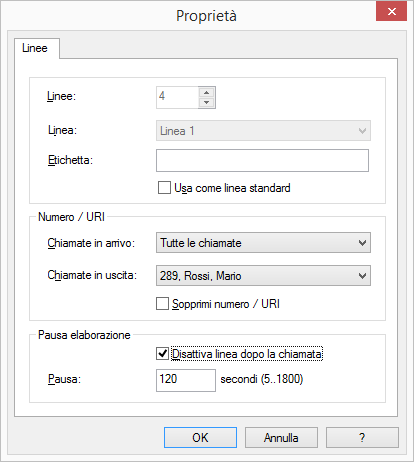Open the Linea 1 dropdown list
Viewport: 414px width, 462px height.
(x=263, y=131)
